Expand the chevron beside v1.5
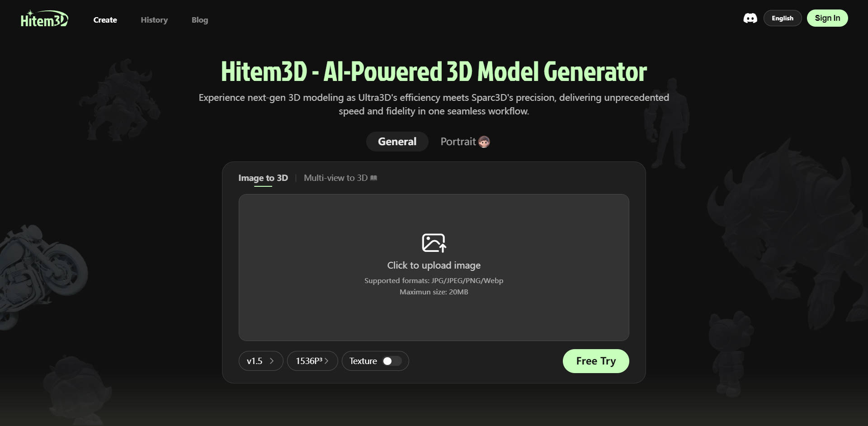The image size is (868, 426). (x=272, y=361)
